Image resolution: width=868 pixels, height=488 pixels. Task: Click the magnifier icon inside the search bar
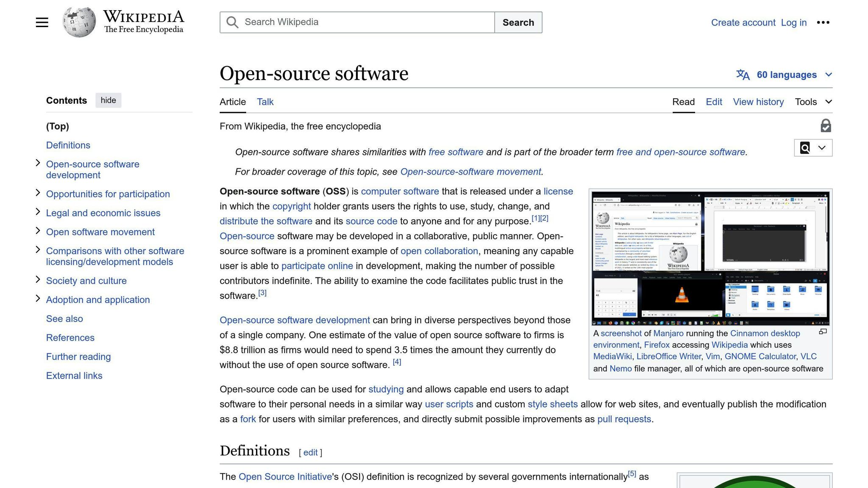(x=232, y=22)
